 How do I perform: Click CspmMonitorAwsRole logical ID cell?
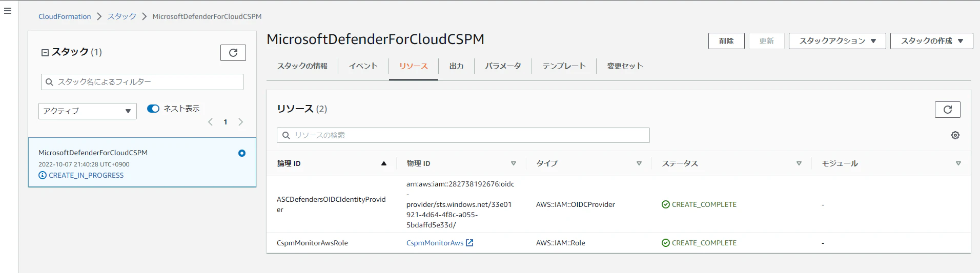click(312, 243)
